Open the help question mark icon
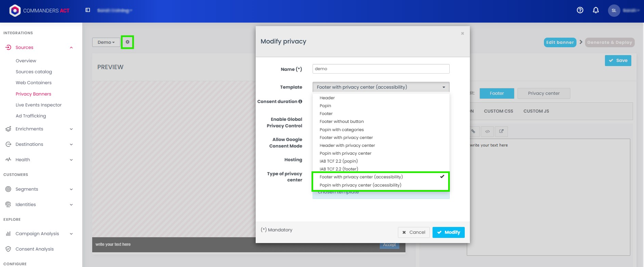644x267 pixels. pyautogui.click(x=580, y=10)
